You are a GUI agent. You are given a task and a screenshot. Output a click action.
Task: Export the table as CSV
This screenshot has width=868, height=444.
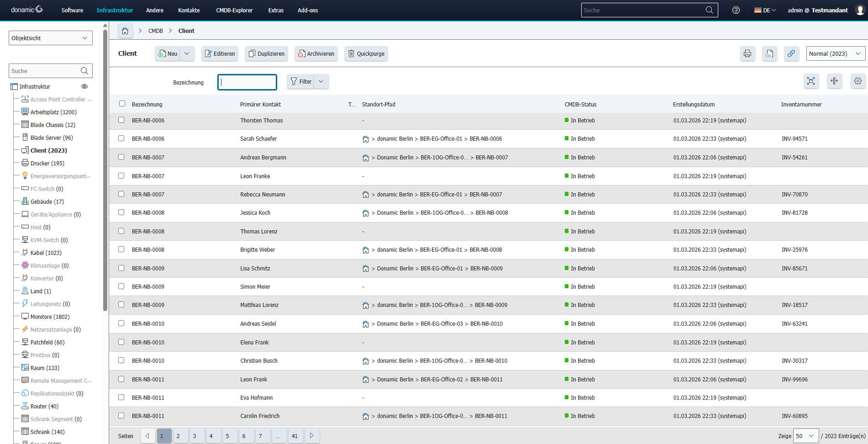coord(769,53)
